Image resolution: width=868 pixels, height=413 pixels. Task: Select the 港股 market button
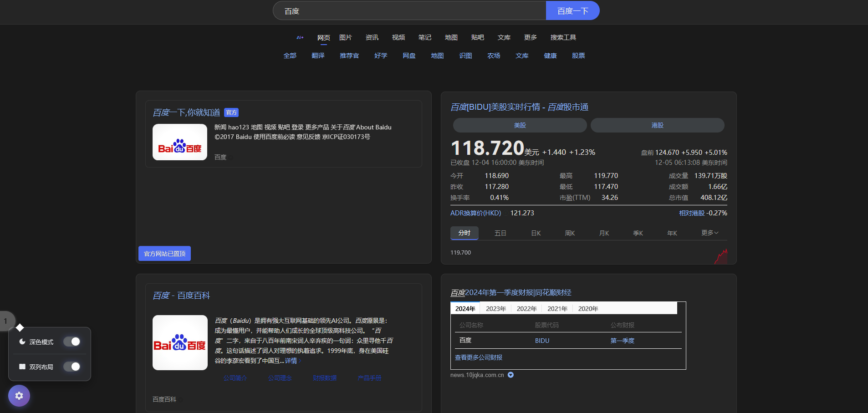click(x=658, y=125)
